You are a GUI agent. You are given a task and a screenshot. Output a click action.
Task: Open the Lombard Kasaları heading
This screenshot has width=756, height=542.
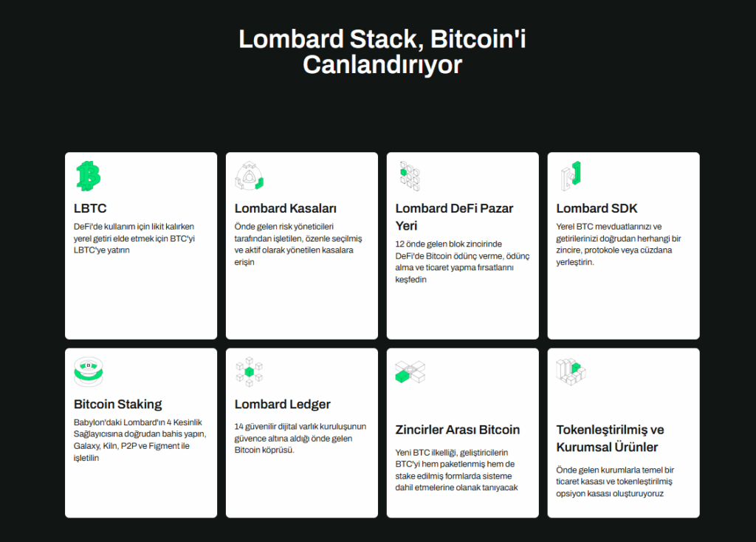[x=286, y=208]
